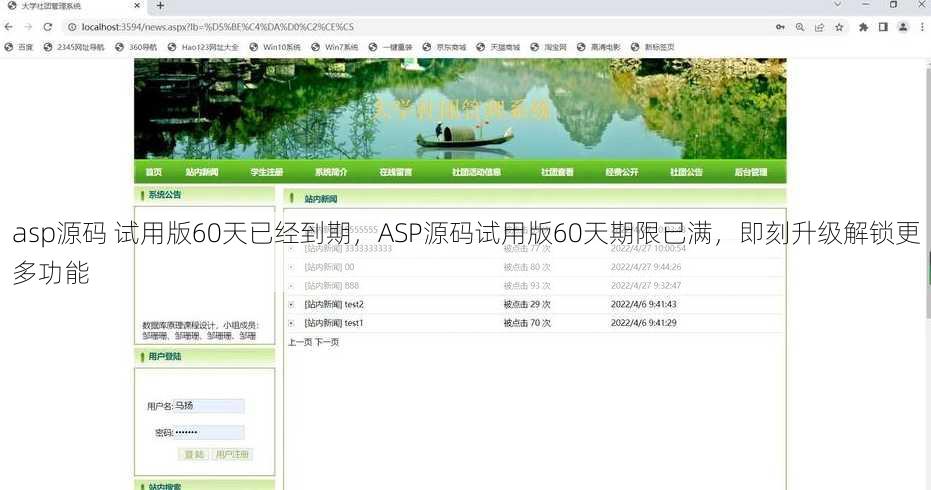
Task: Open the Win7系统 bookmark
Action: click(334, 47)
